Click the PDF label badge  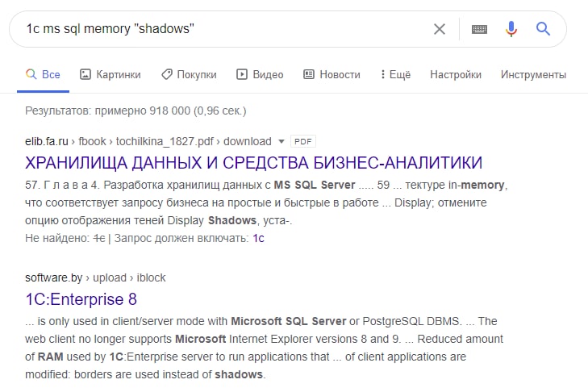tap(303, 141)
